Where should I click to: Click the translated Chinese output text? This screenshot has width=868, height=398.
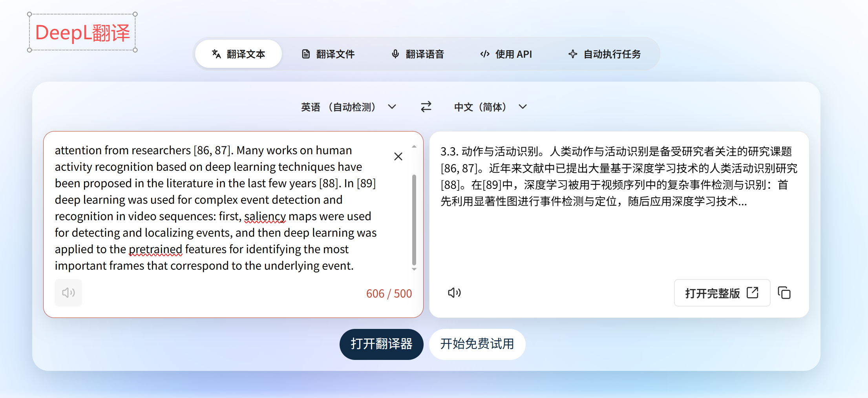click(x=619, y=176)
